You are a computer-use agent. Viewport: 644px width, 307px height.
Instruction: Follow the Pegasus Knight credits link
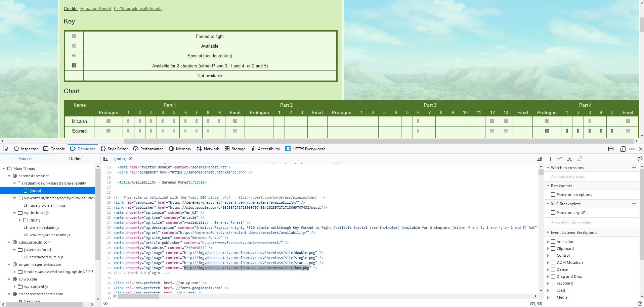pyautogui.click(x=95, y=8)
